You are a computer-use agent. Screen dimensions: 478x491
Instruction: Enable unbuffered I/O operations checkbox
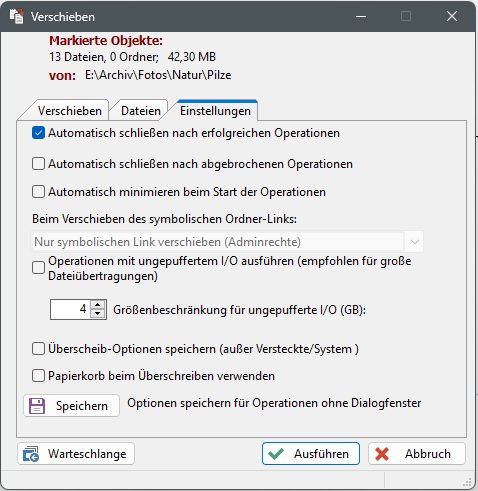pyautogui.click(x=38, y=268)
